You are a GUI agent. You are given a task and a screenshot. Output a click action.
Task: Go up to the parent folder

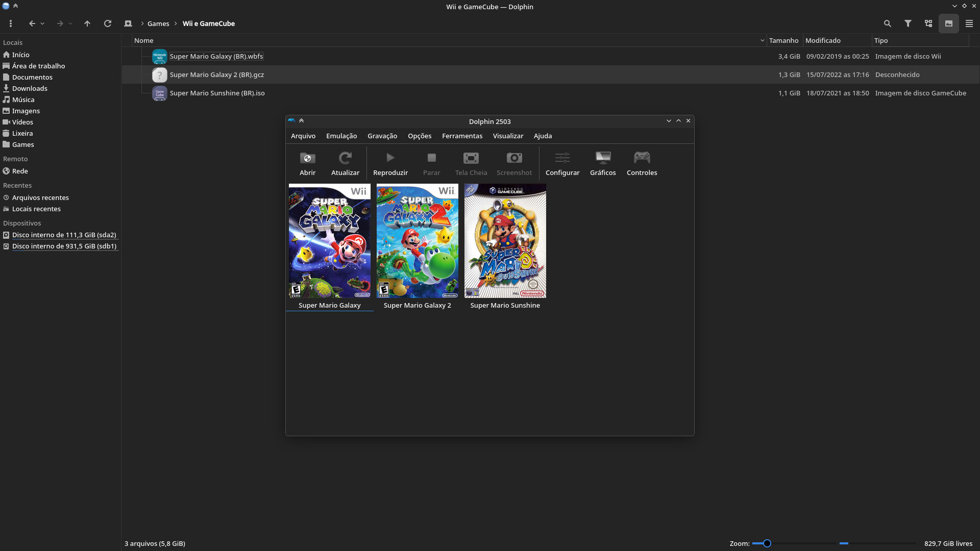pyautogui.click(x=87, y=23)
